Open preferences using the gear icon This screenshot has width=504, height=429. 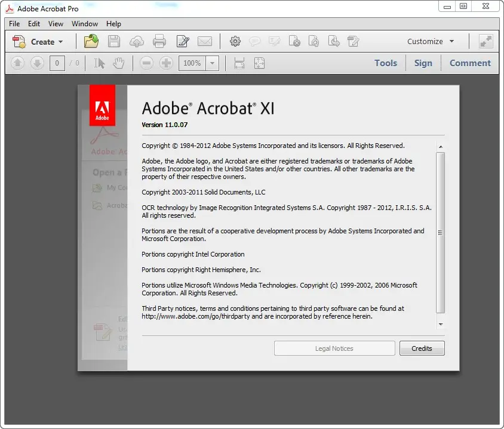235,41
